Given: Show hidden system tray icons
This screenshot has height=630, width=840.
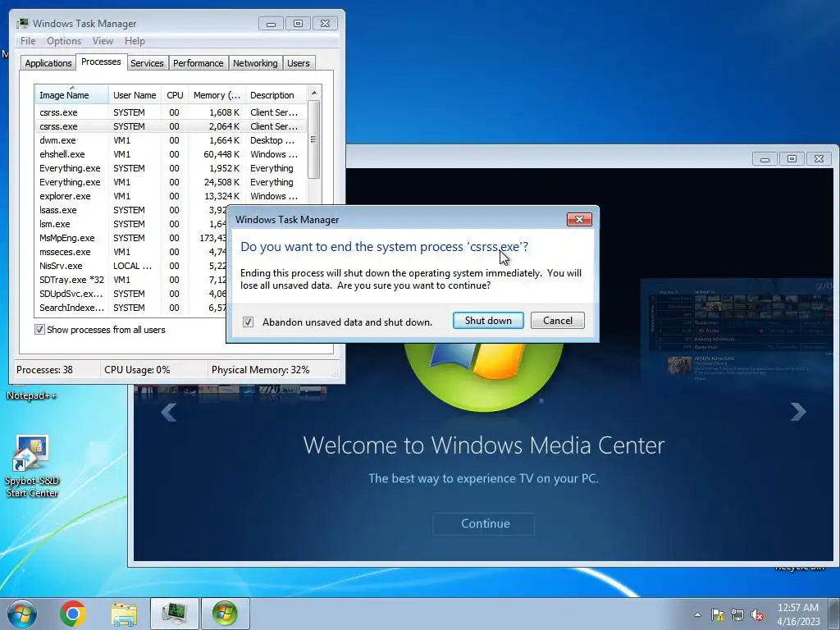Looking at the screenshot, I should [x=697, y=614].
